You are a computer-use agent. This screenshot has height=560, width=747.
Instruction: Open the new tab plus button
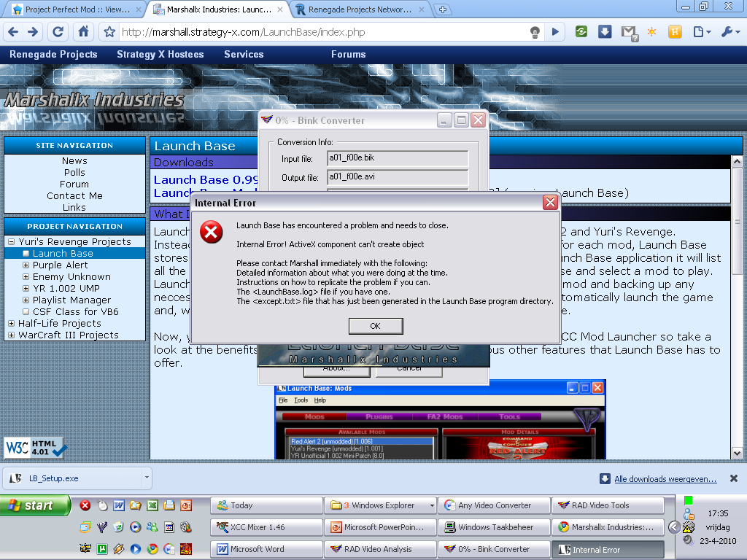click(443, 9)
